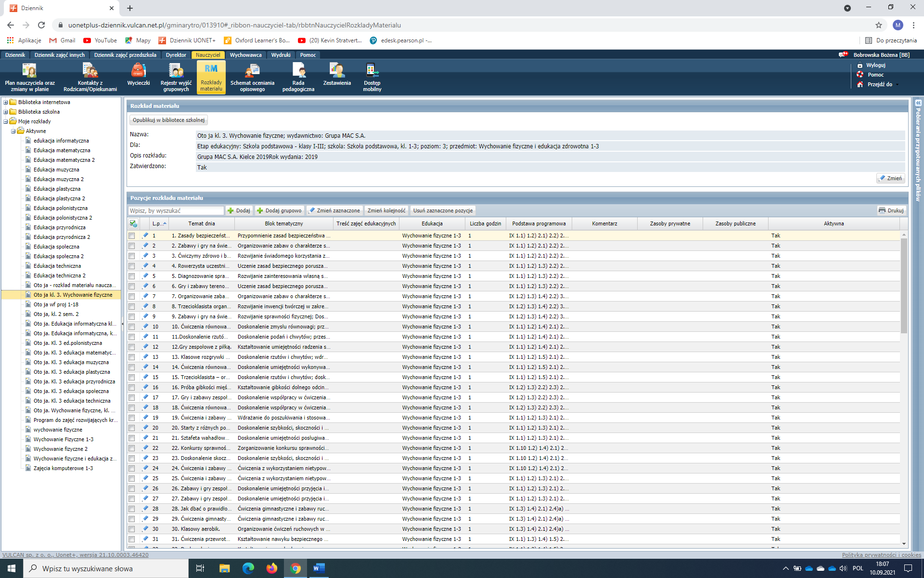
Task: Click the Dodaj grupowo button
Action: click(279, 210)
